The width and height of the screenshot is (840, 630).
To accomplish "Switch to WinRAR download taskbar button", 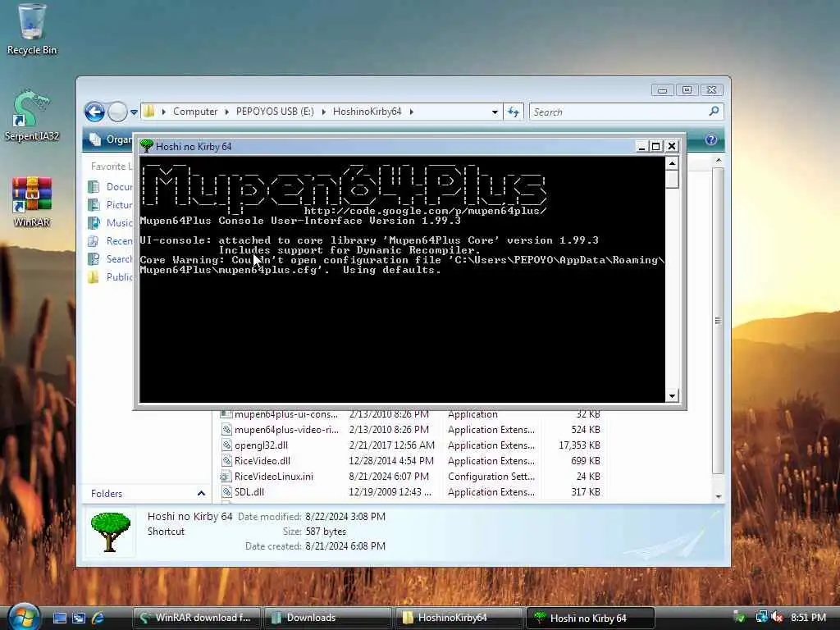I will 196,618.
